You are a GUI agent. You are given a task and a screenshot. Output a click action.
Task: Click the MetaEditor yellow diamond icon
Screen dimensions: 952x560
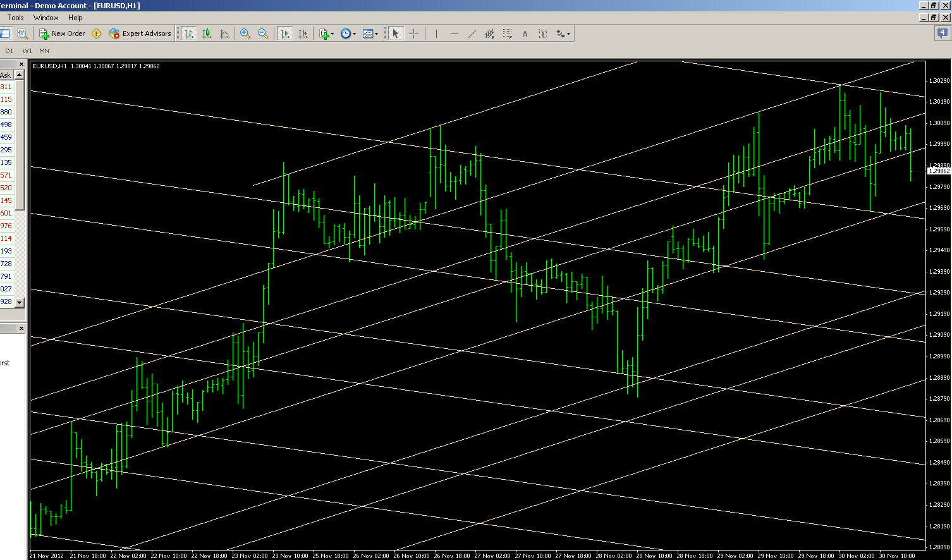coord(97,33)
